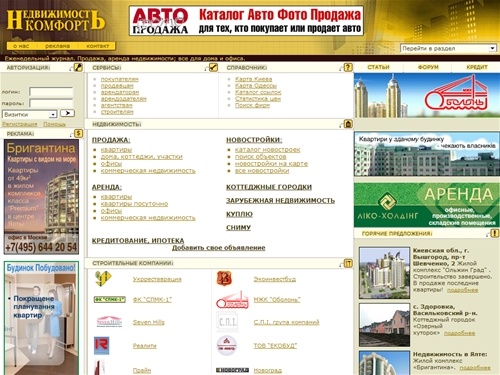Click the Авто Продажа banner ad

[246, 20]
